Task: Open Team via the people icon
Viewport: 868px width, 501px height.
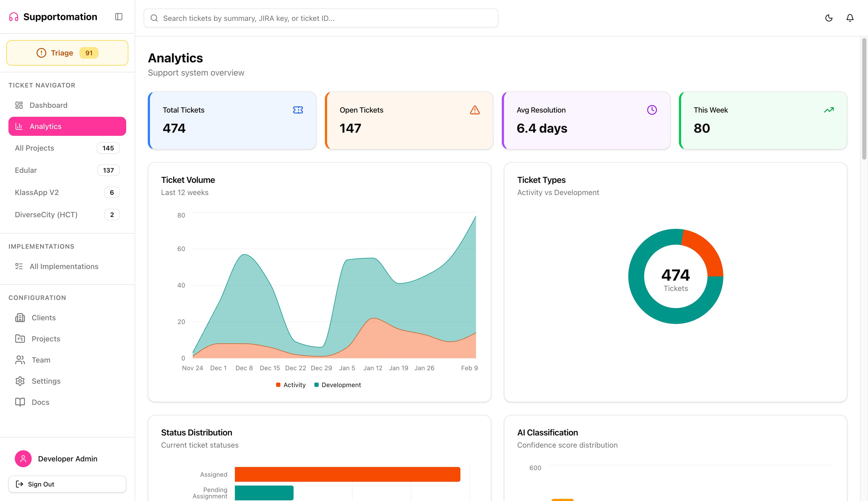Action: 20,360
